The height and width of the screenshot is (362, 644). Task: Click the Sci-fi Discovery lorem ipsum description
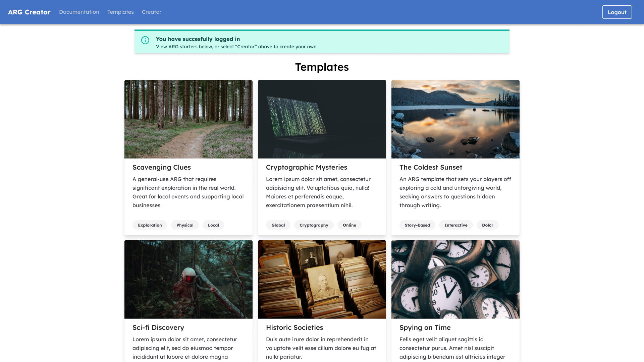click(185, 349)
